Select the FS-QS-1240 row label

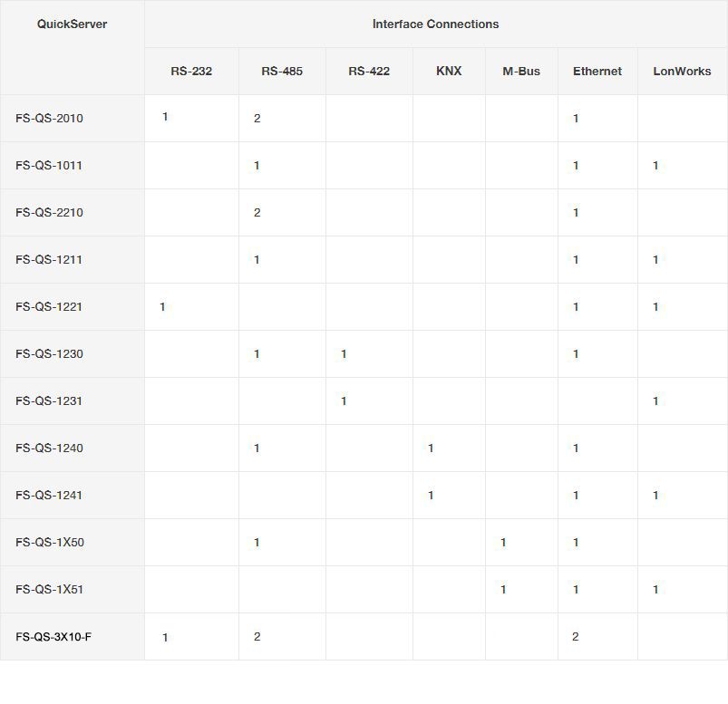49,448
